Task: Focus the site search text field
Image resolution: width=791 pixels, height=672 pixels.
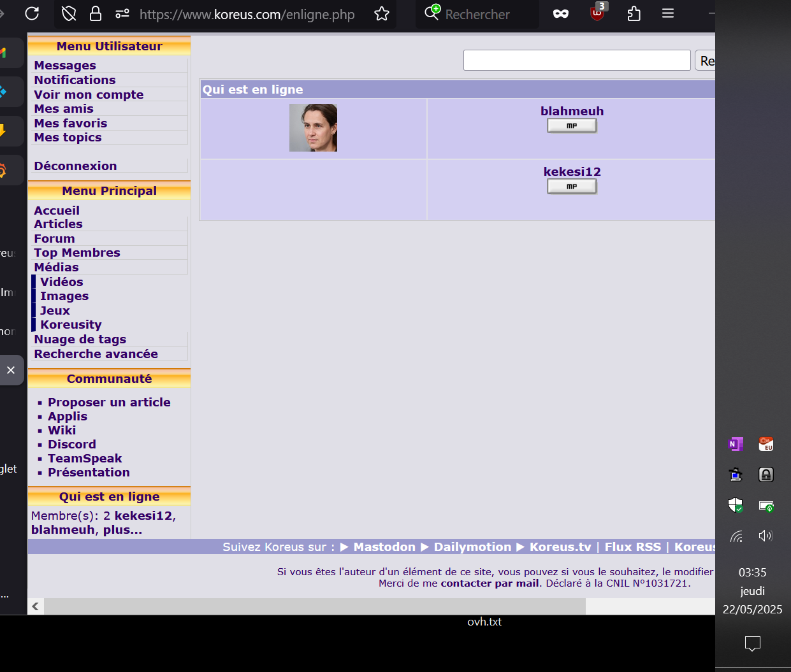Action: (x=577, y=61)
